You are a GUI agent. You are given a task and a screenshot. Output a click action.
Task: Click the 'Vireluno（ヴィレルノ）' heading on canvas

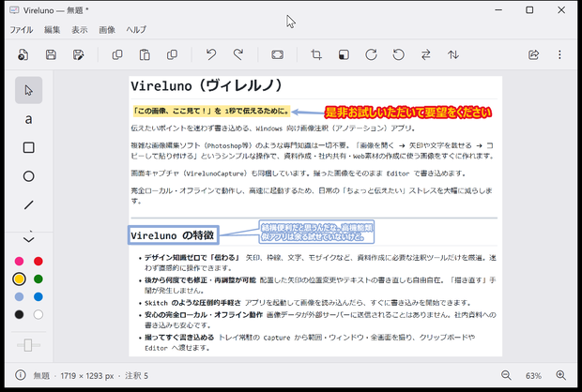[x=207, y=86]
